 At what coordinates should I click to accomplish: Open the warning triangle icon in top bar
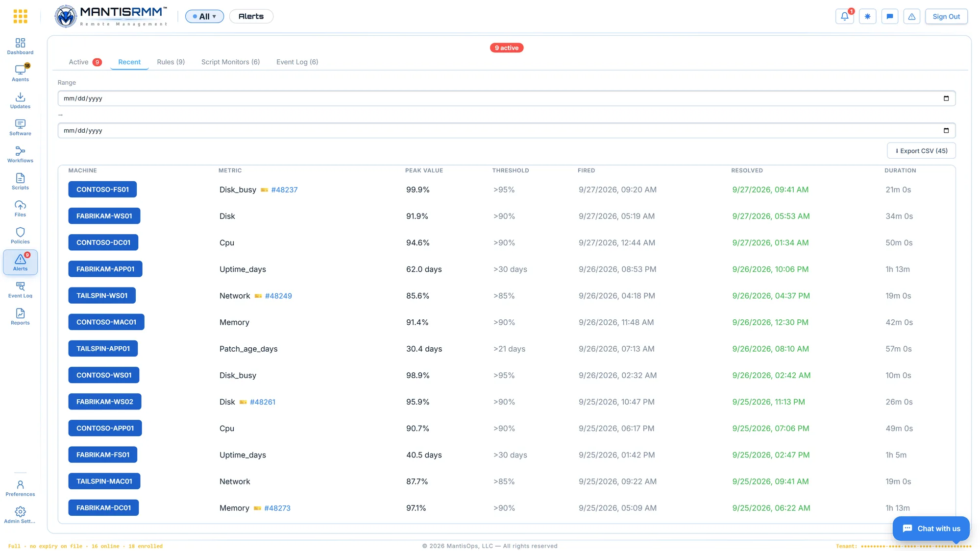[x=912, y=16]
